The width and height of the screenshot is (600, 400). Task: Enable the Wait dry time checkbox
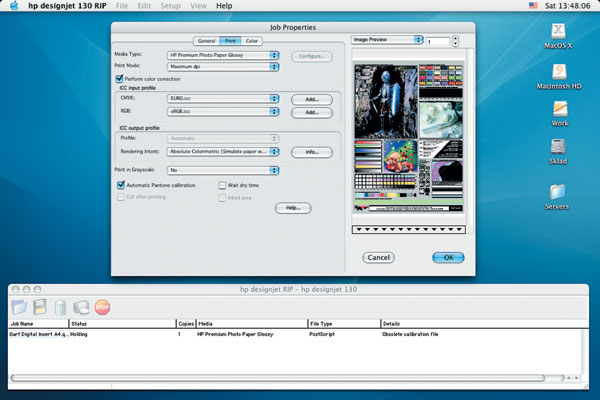[x=222, y=185]
